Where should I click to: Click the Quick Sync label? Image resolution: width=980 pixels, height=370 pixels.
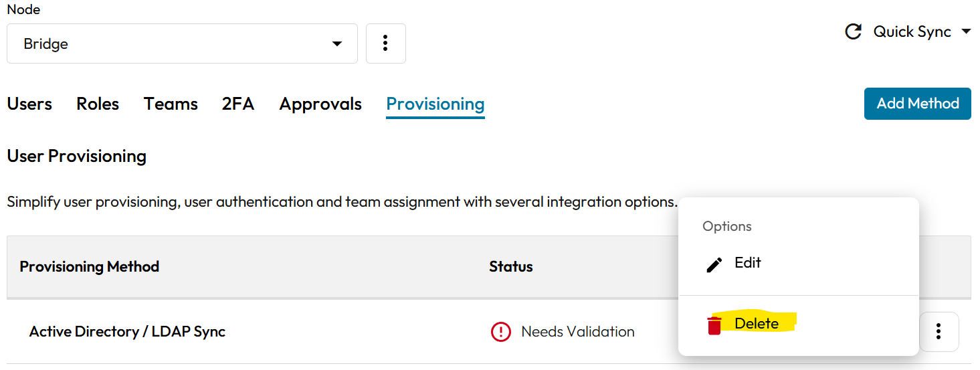point(912,32)
